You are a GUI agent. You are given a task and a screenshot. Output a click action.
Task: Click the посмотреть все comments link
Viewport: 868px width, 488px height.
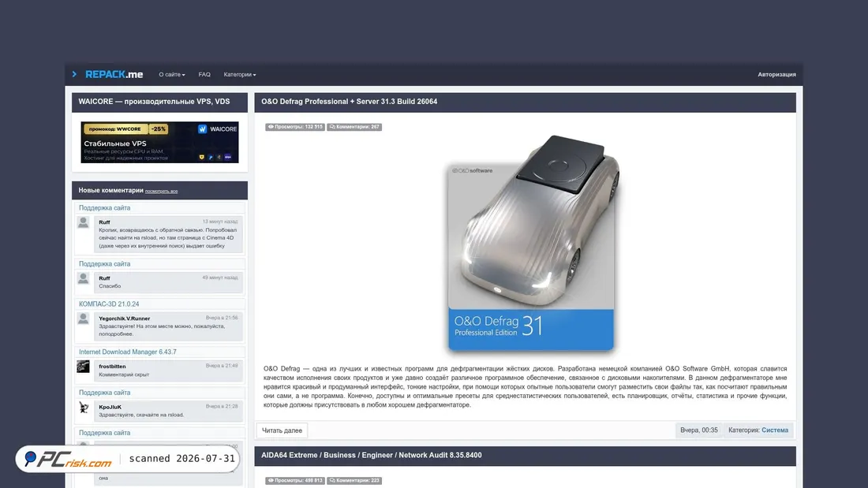pyautogui.click(x=161, y=192)
